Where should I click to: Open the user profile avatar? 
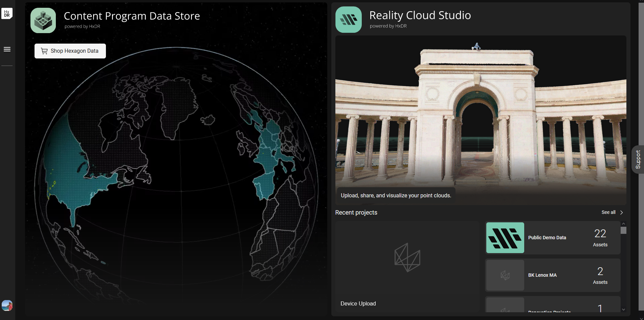[7, 305]
